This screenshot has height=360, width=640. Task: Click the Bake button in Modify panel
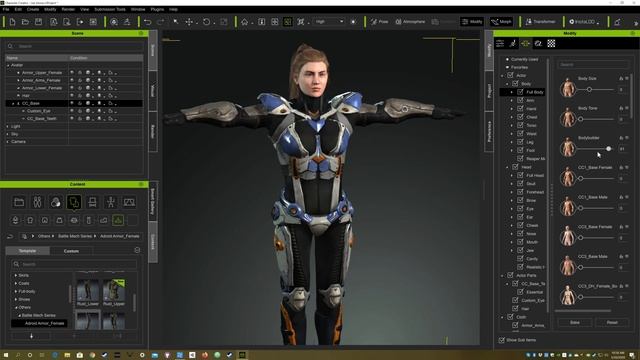(575, 322)
